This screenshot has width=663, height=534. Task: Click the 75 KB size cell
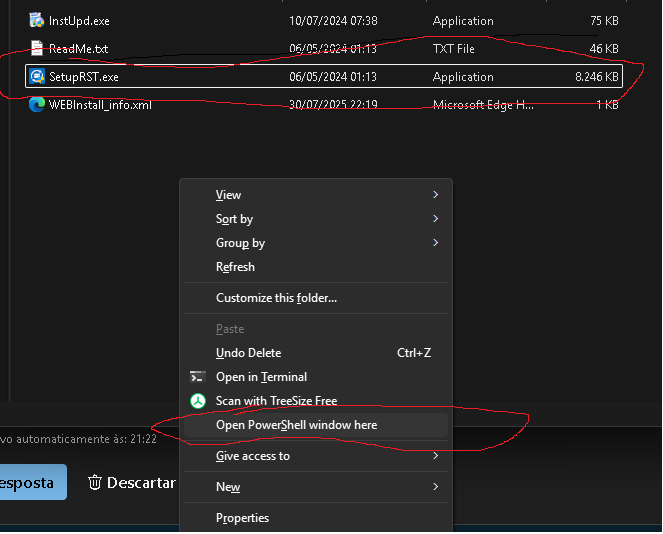click(x=604, y=21)
